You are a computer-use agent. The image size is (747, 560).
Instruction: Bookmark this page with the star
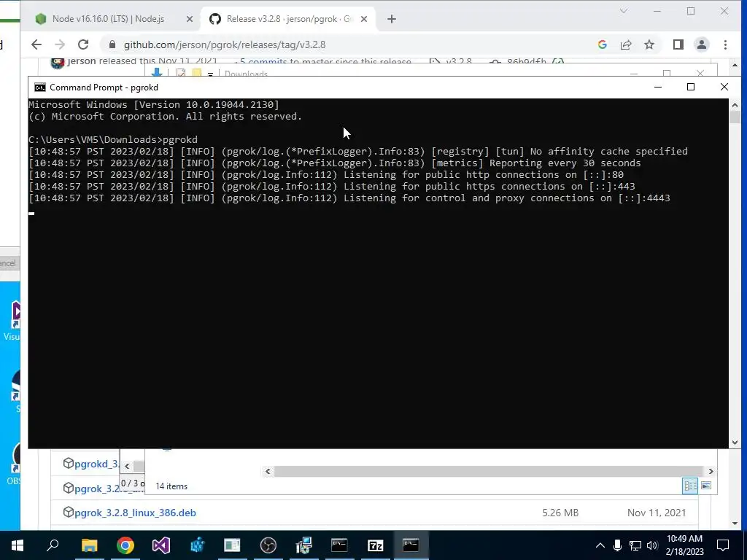tap(649, 44)
